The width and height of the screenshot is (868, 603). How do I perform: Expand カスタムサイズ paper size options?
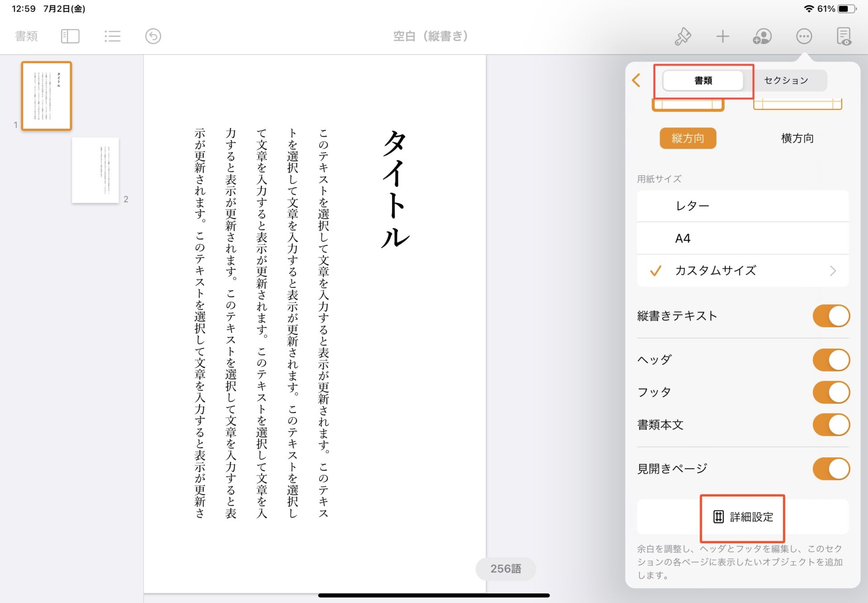[x=742, y=271]
